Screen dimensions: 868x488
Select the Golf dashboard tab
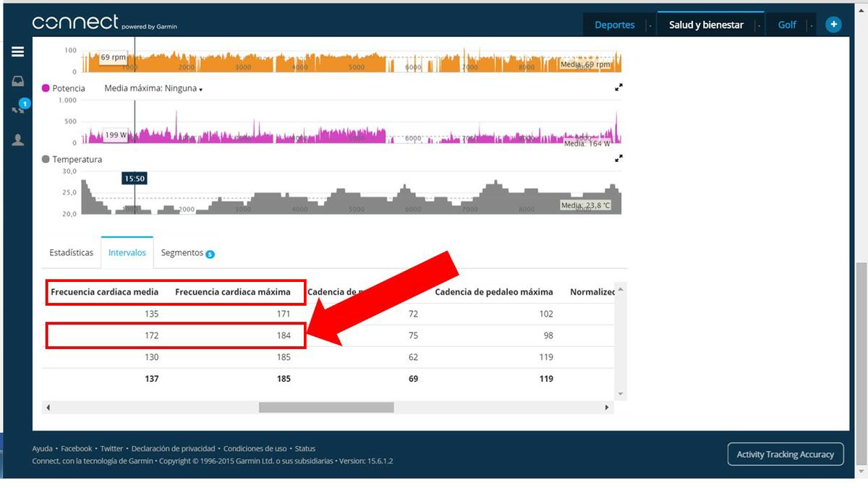point(787,25)
